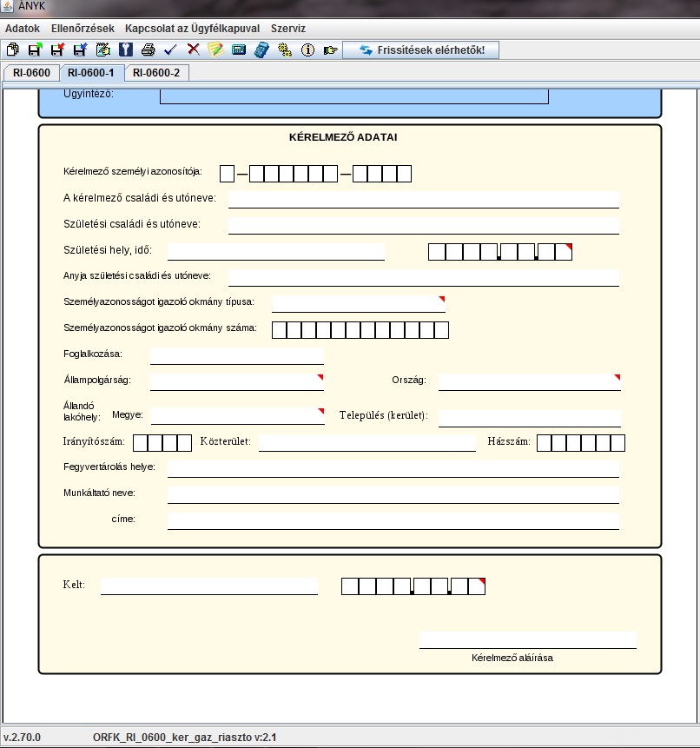Click the copy documents toolbar icon
This screenshot has width=700, height=748.
12,50
